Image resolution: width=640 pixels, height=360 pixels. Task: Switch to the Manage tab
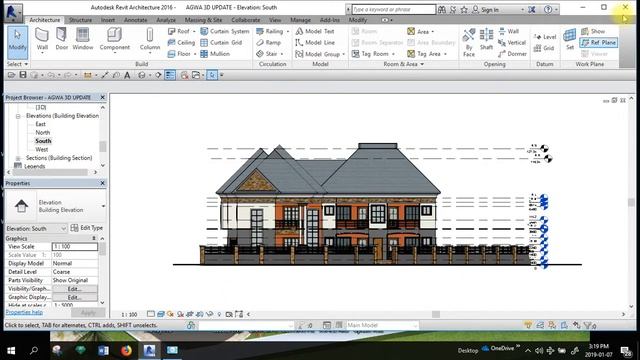300,20
